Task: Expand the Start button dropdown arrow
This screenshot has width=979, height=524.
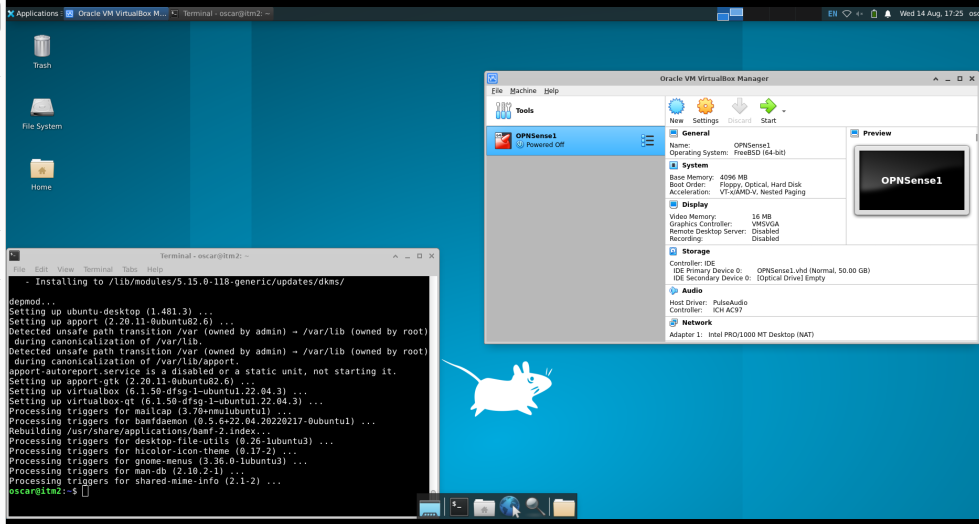Action: 784,110
